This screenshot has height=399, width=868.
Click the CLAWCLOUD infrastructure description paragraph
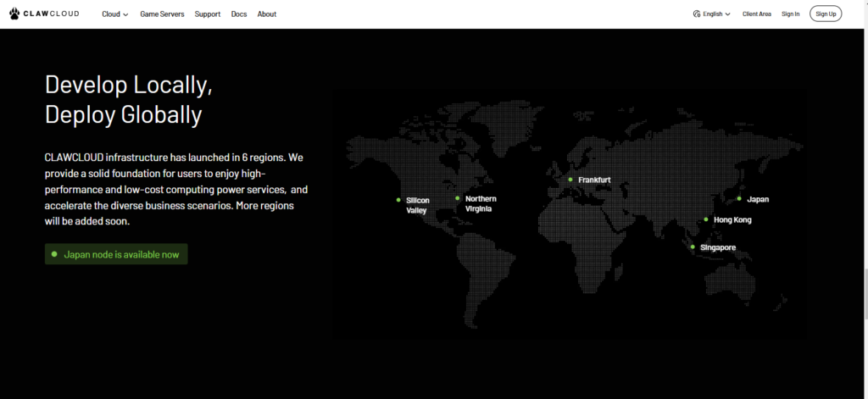pyautogui.click(x=176, y=189)
